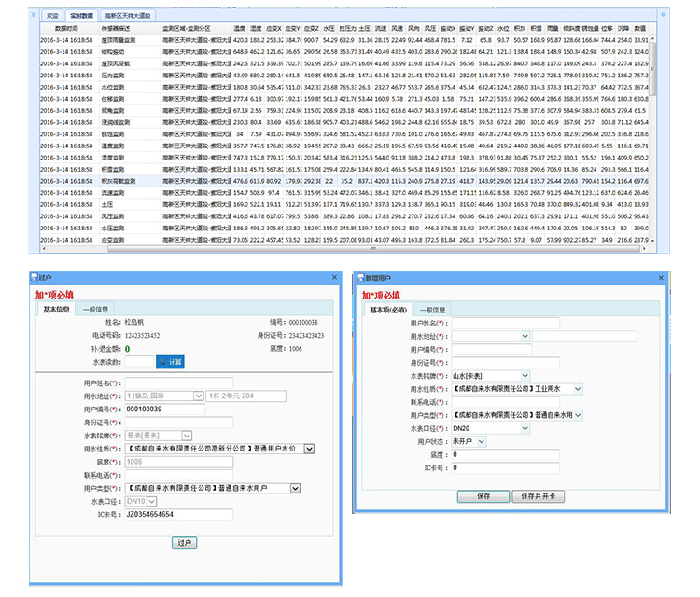Select the 水位监测 sensor row
The image size is (700, 597).
(x=343, y=87)
